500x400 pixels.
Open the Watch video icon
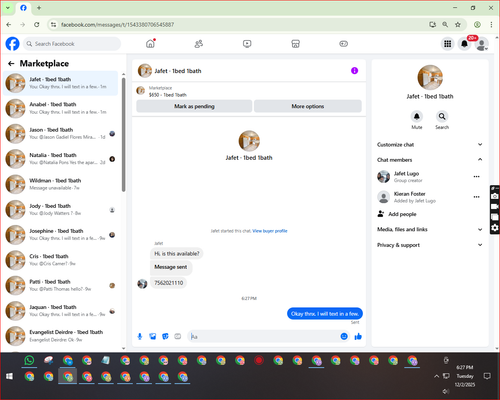tap(247, 44)
